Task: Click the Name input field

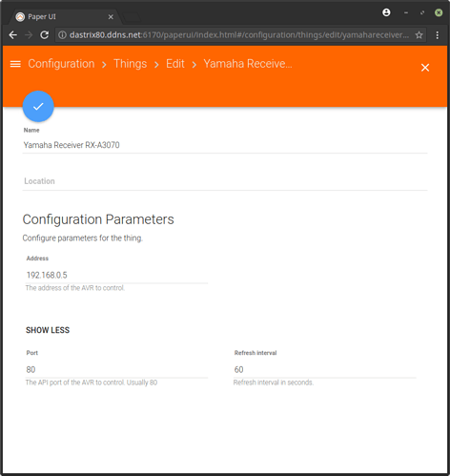Action: pos(225,145)
